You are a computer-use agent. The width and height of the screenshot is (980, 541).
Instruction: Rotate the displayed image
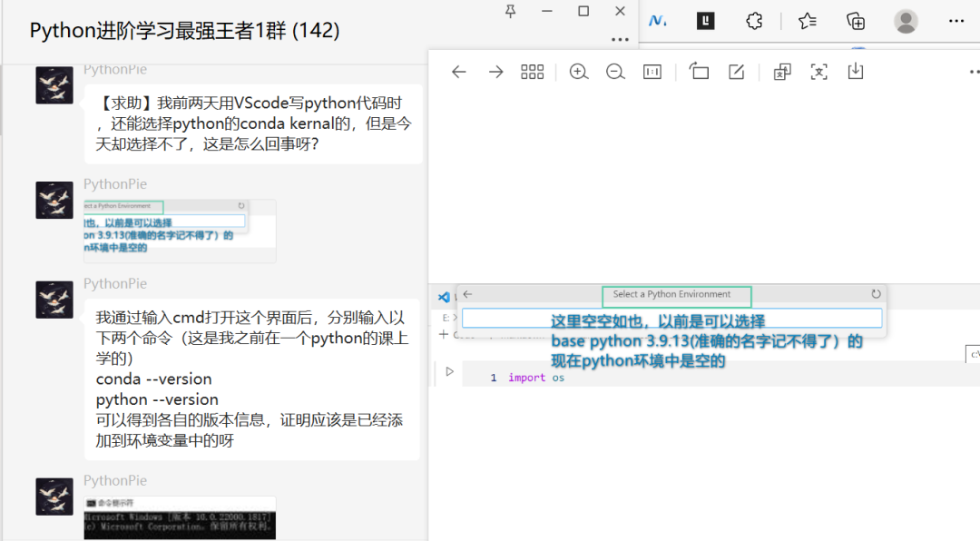pos(699,71)
